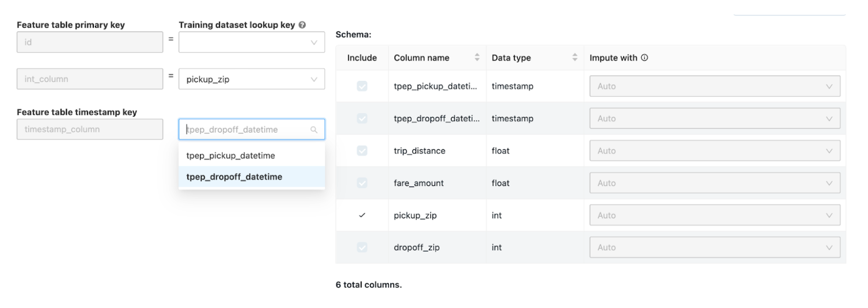Click info icon next to Impute with
868x308 pixels.
click(644, 58)
